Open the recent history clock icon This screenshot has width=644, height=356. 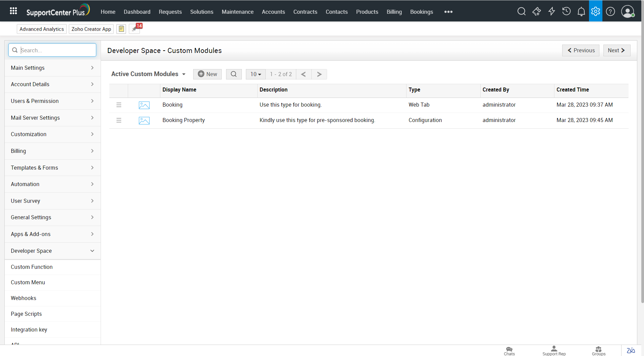566,11
